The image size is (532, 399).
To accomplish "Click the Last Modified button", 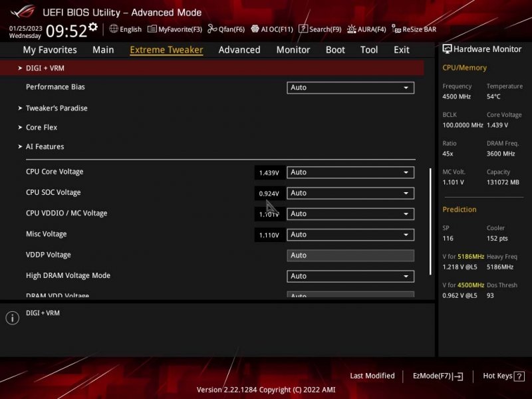I will point(372,376).
